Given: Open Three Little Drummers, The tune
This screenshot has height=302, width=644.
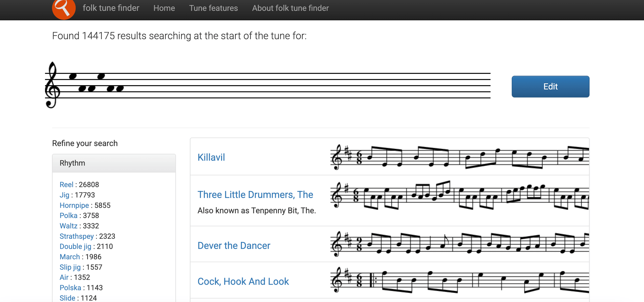Looking at the screenshot, I should (x=255, y=195).
